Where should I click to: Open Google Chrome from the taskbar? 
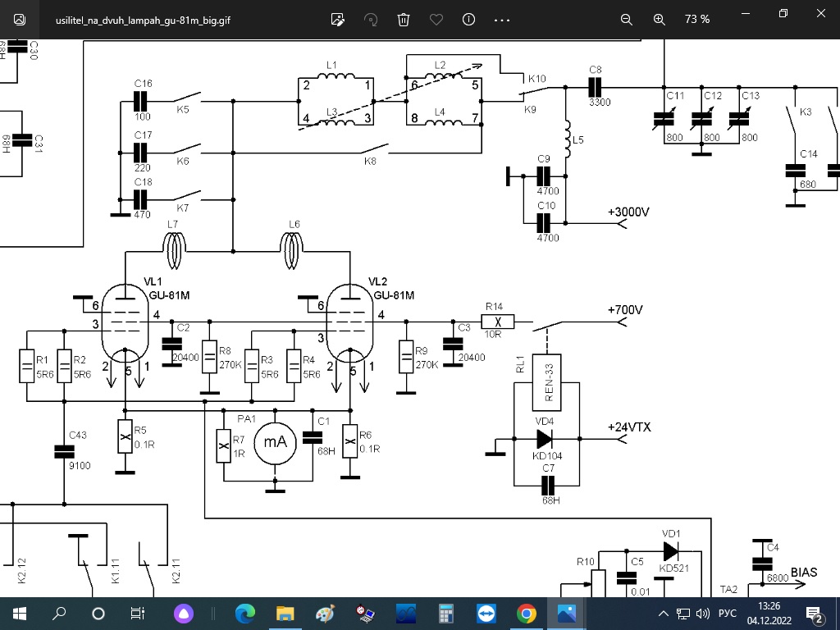pos(526,613)
